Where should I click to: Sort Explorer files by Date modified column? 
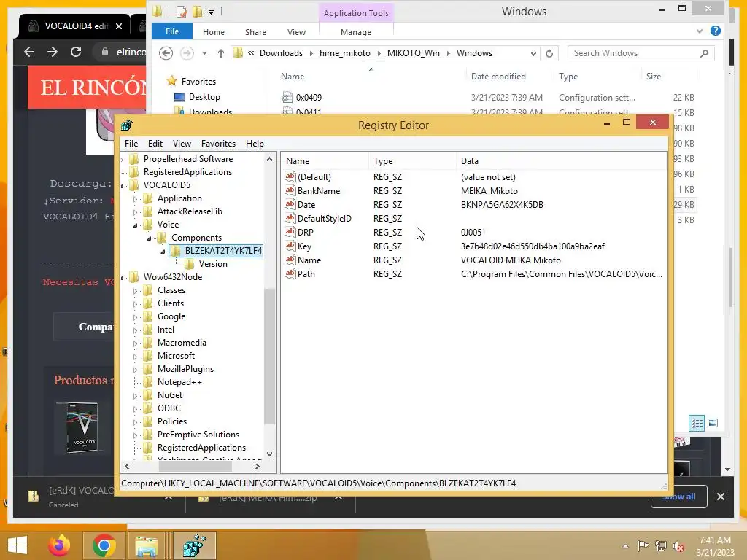pyautogui.click(x=498, y=76)
